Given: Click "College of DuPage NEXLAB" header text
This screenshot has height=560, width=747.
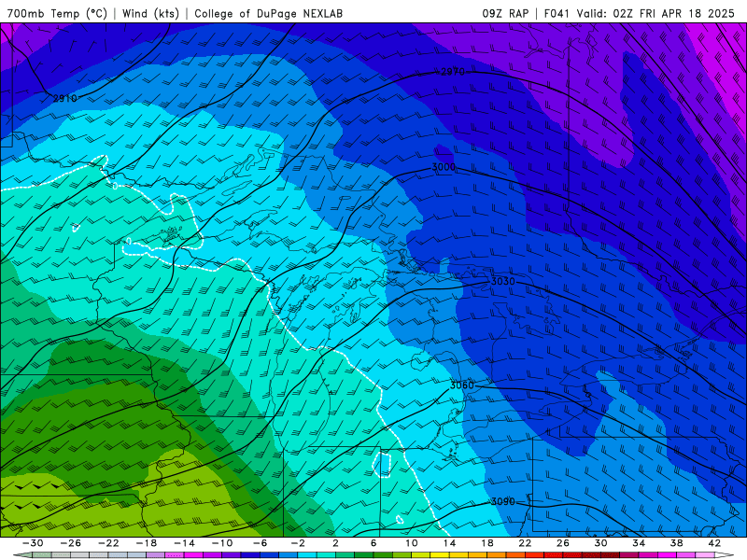Looking at the screenshot, I should 268,13.
